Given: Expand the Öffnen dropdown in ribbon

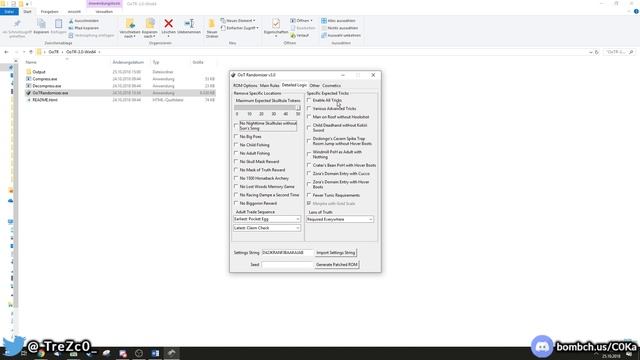Looking at the screenshot, I should point(311,20).
